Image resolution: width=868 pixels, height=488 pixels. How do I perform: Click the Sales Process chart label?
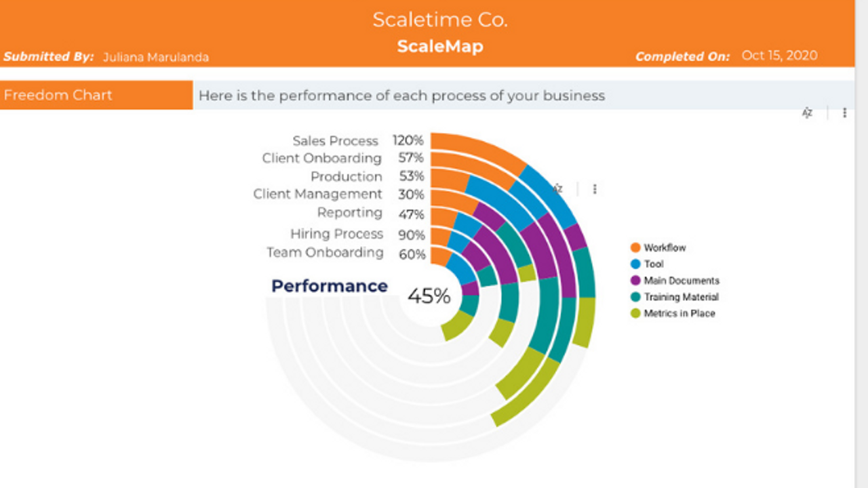pyautogui.click(x=335, y=141)
